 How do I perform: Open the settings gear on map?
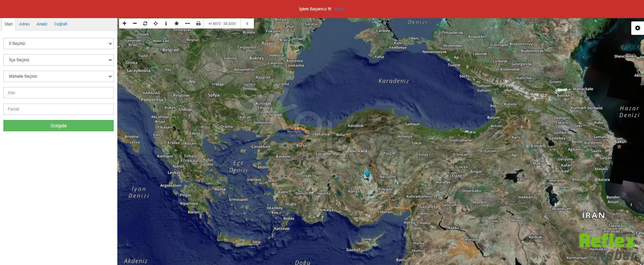[x=637, y=28]
